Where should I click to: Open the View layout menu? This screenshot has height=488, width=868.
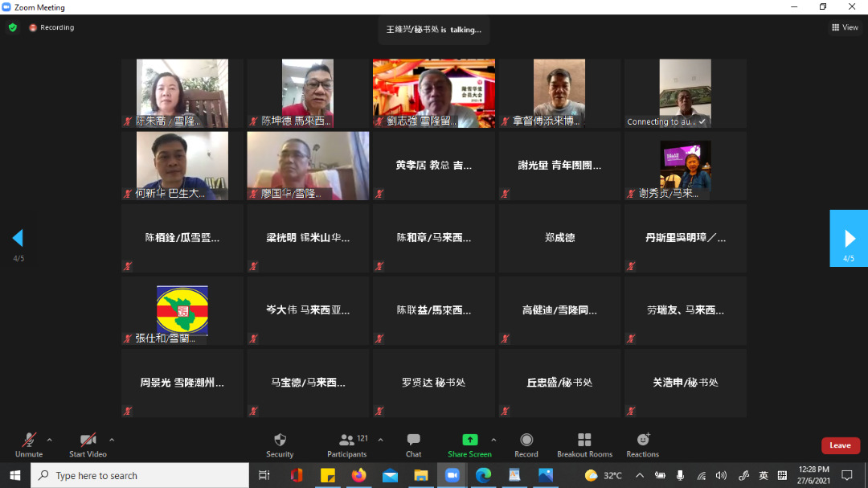[845, 27]
